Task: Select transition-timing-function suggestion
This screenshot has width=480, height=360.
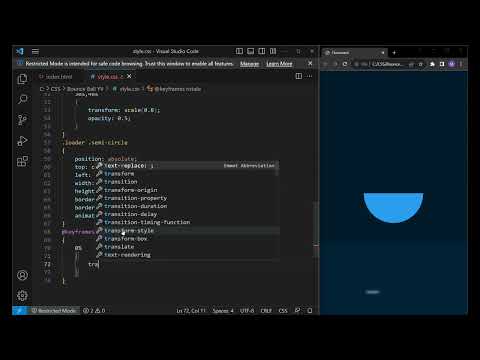Action: click(187, 222)
